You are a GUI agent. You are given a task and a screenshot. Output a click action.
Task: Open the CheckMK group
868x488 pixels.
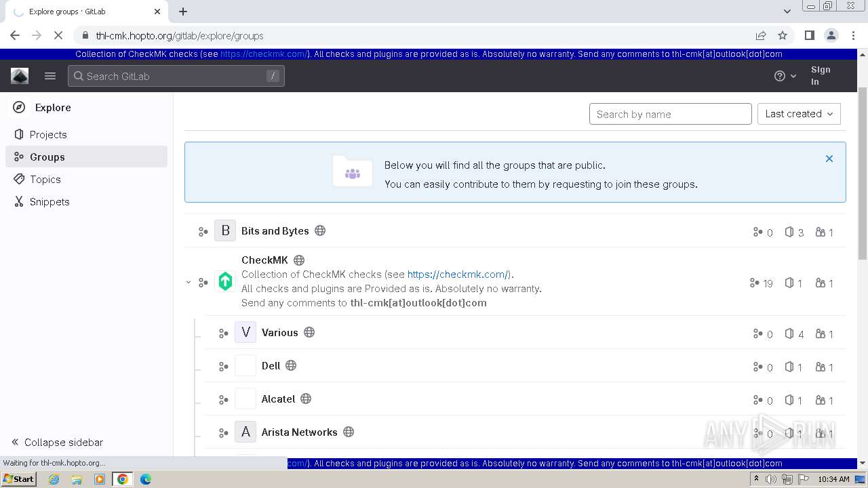tap(264, 260)
